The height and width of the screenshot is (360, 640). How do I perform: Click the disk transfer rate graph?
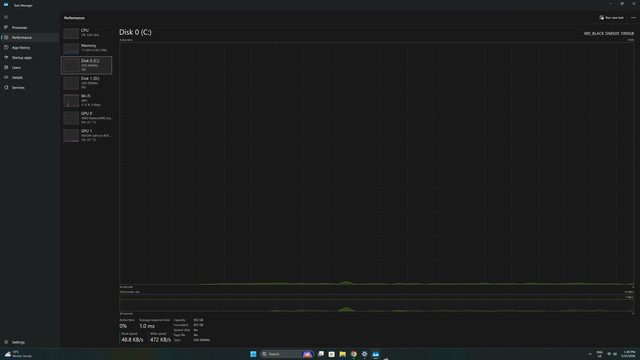[x=377, y=303]
